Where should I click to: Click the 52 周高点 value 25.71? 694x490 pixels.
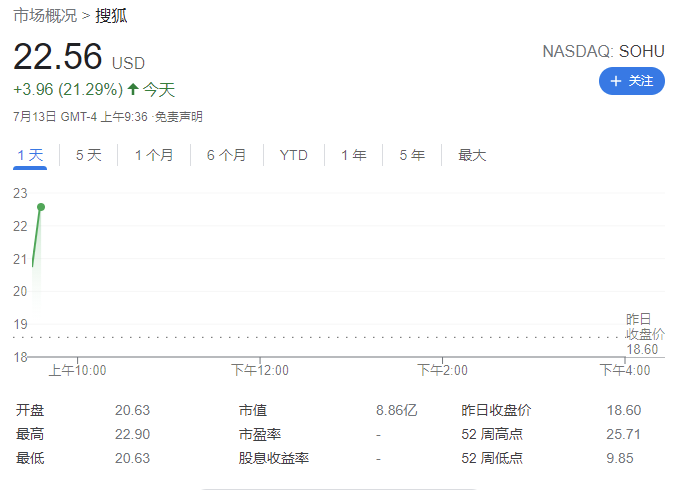coord(622,434)
